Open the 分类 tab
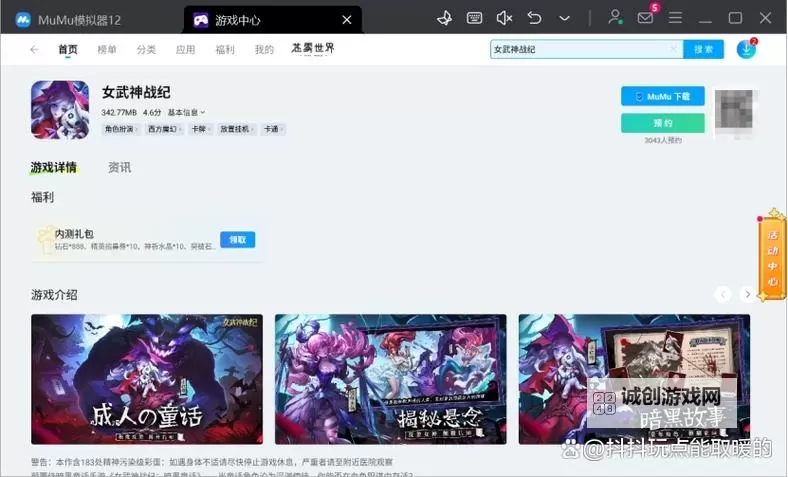This screenshot has width=788, height=477. 146,49
